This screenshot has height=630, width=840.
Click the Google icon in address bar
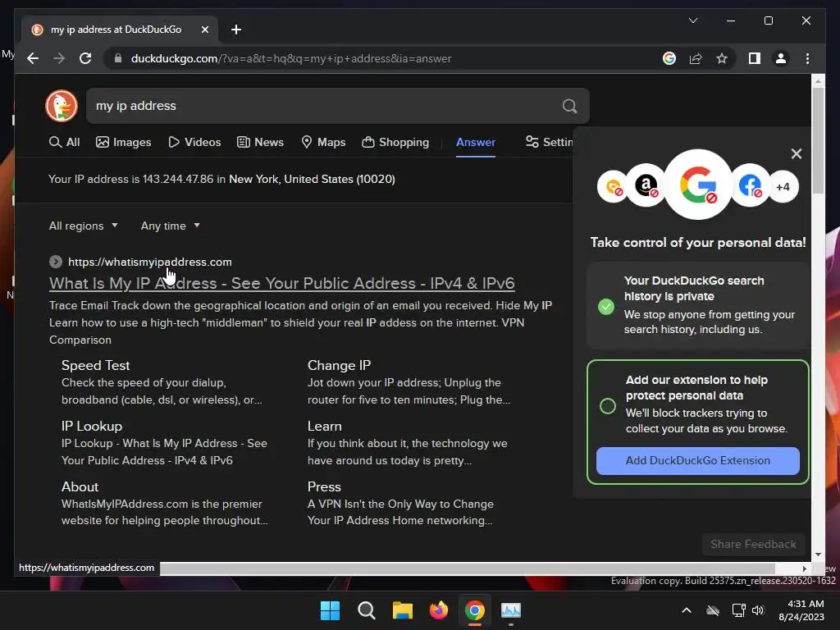[669, 58]
